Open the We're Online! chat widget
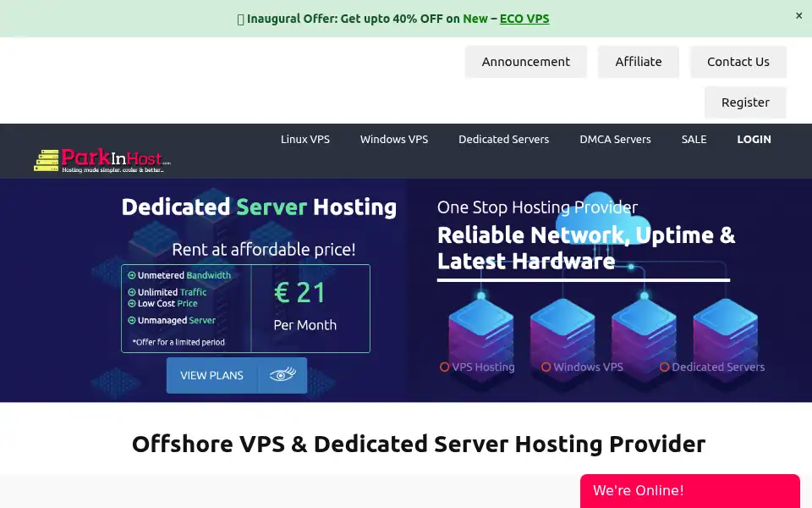The image size is (812, 508). tap(690, 490)
